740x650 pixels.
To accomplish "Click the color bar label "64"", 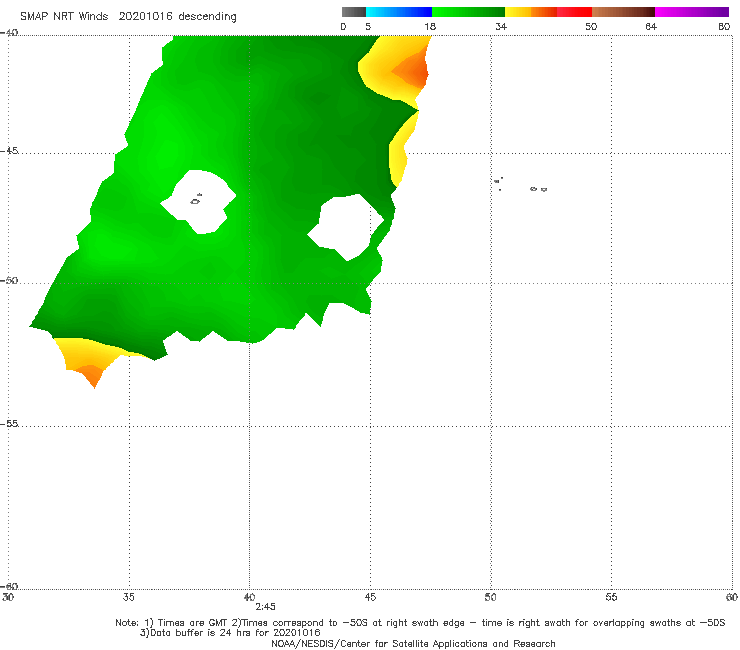I will (651, 26).
